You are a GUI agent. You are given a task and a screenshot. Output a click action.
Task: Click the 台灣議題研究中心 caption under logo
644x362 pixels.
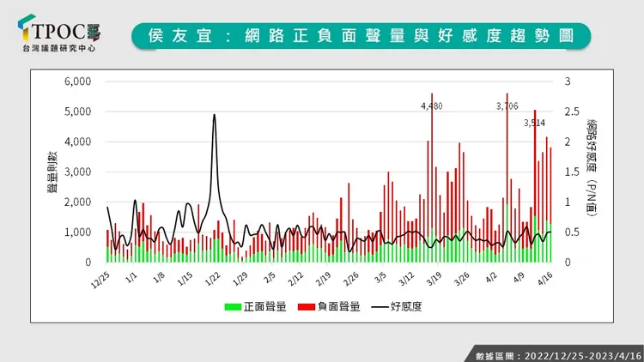click(58, 48)
